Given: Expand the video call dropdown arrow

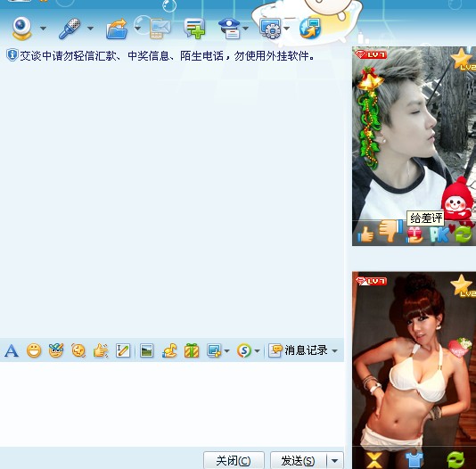Looking at the screenshot, I should [43, 29].
